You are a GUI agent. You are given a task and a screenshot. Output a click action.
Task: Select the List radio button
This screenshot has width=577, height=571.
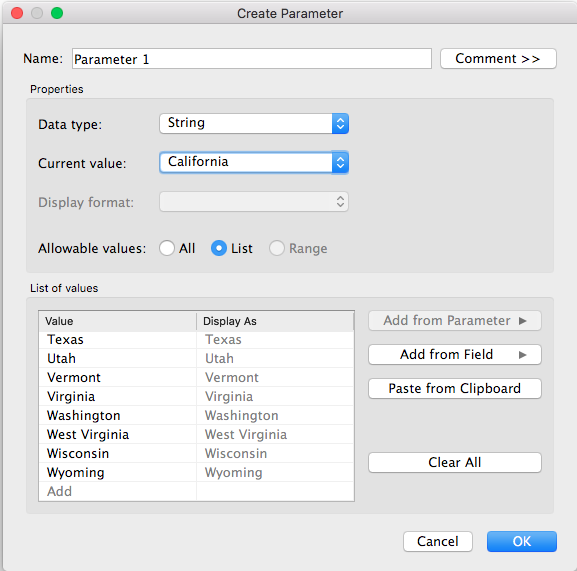click(219, 248)
